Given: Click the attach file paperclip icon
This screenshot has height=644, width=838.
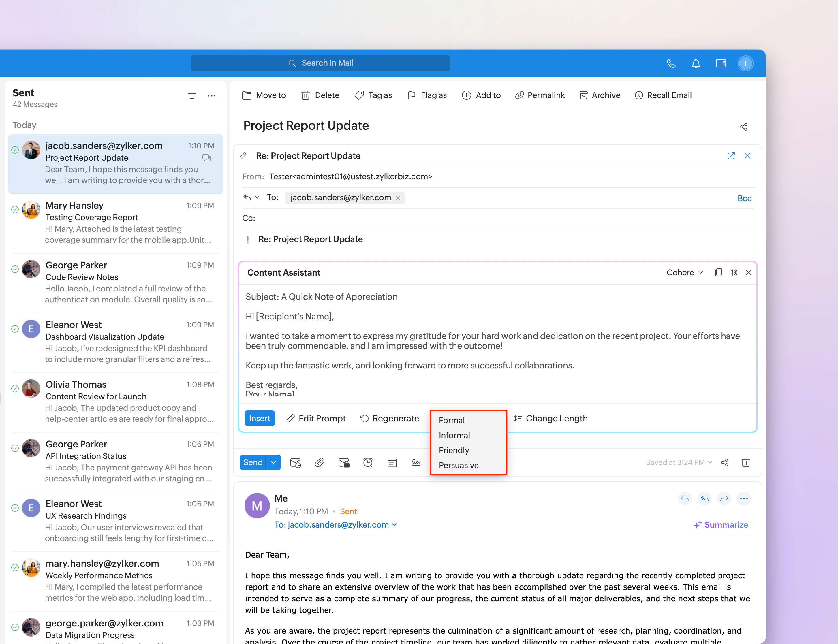Looking at the screenshot, I should [319, 462].
